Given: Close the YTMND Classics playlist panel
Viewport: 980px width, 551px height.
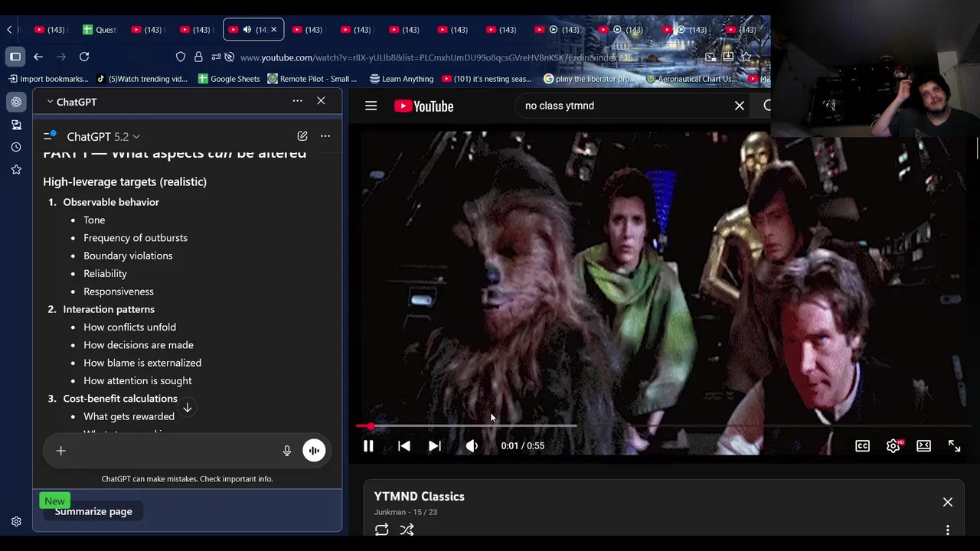Looking at the screenshot, I should click(x=948, y=502).
